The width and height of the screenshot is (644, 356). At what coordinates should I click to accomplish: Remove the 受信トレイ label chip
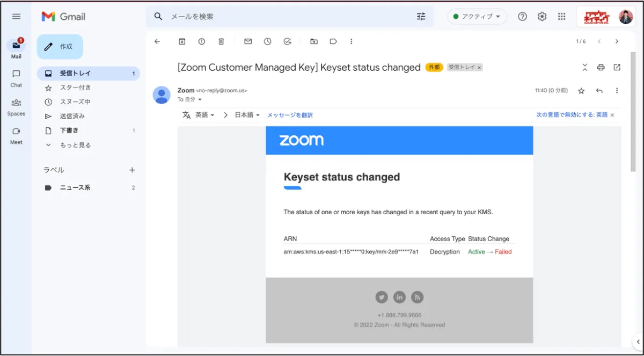click(x=479, y=68)
